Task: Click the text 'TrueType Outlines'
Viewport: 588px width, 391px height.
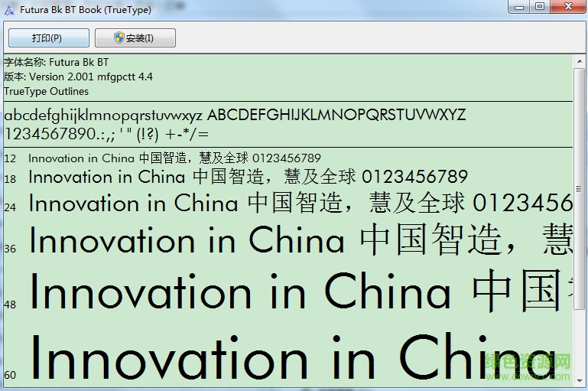Action: tap(46, 92)
